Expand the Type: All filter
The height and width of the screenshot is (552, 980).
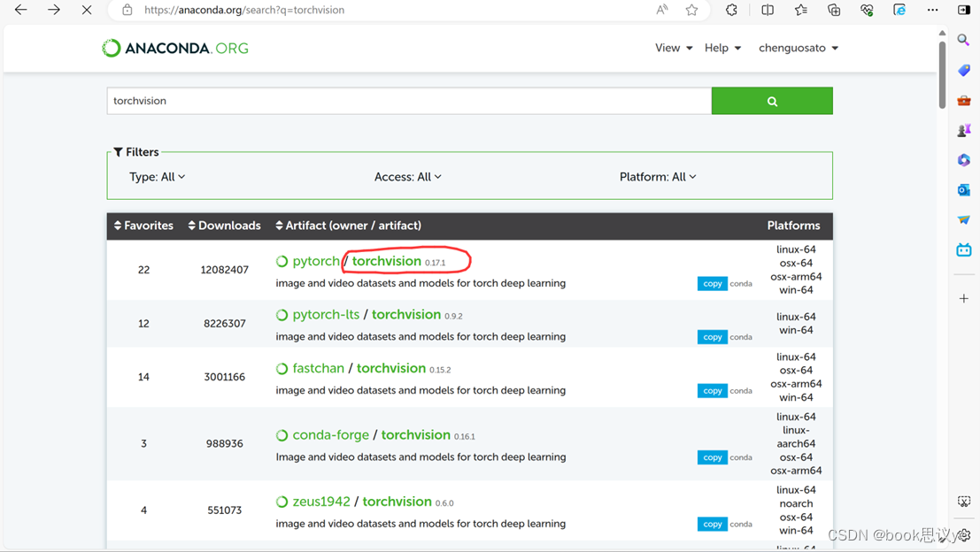[x=157, y=177]
